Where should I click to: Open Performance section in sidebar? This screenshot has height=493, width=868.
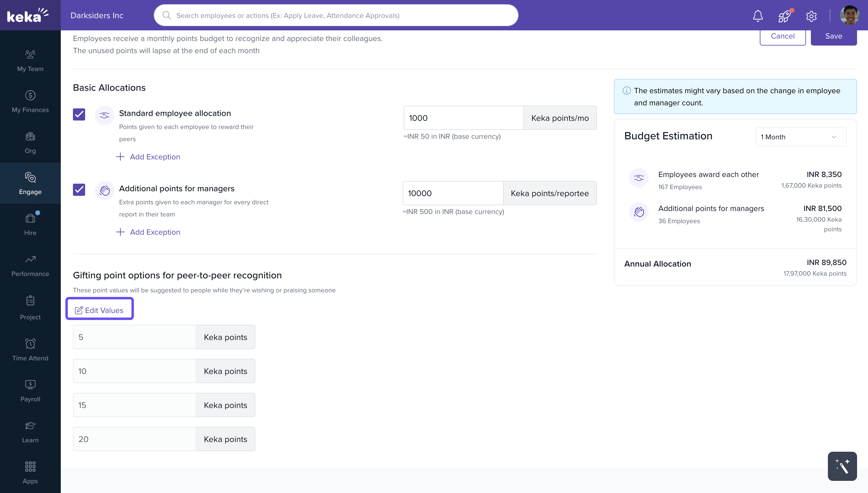30,265
